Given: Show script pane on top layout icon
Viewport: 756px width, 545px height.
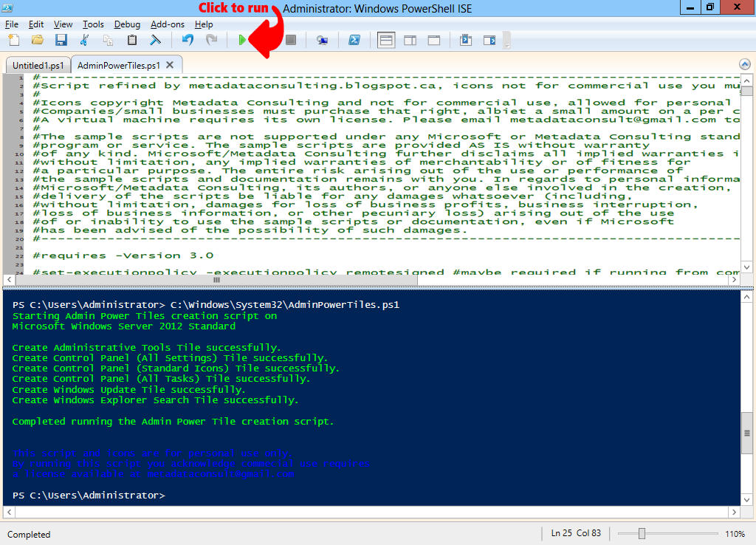Looking at the screenshot, I should click(386, 40).
